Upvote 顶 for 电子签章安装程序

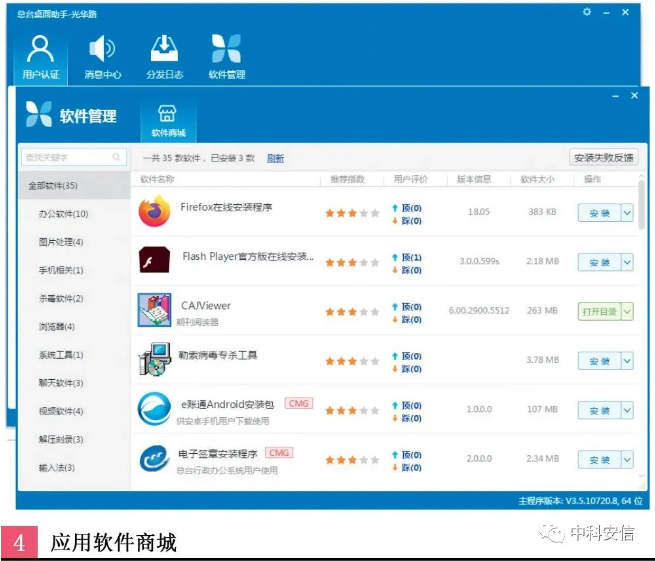[x=407, y=454]
